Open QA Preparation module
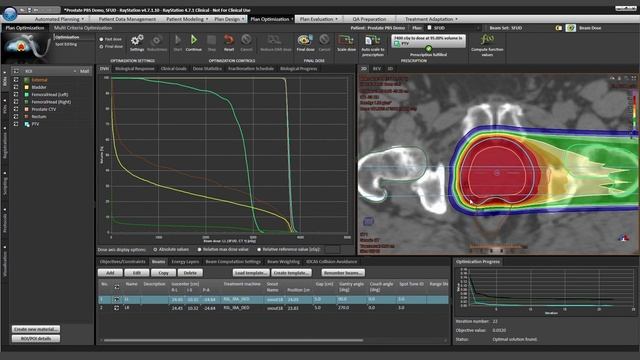The width and height of the screenshot is (640, 360). tap(369, 19)
